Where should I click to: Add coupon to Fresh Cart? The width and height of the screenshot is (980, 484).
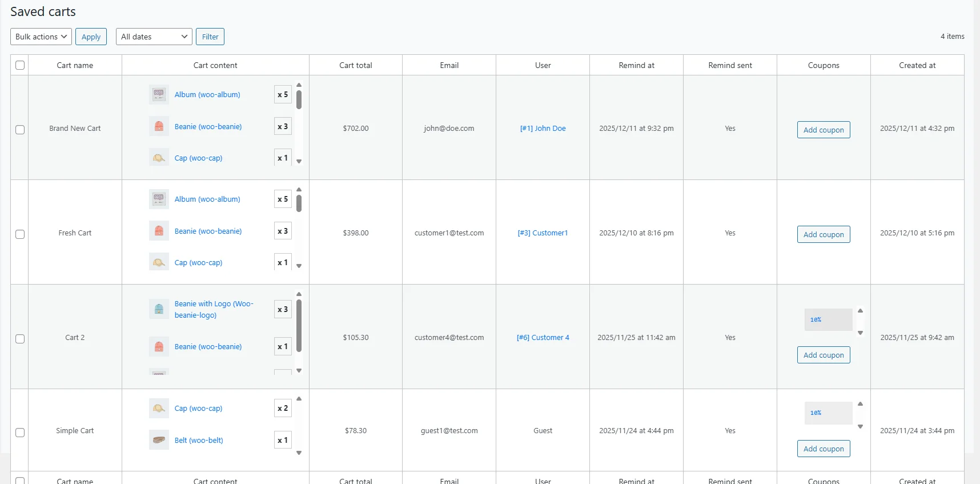click(823, 234)
